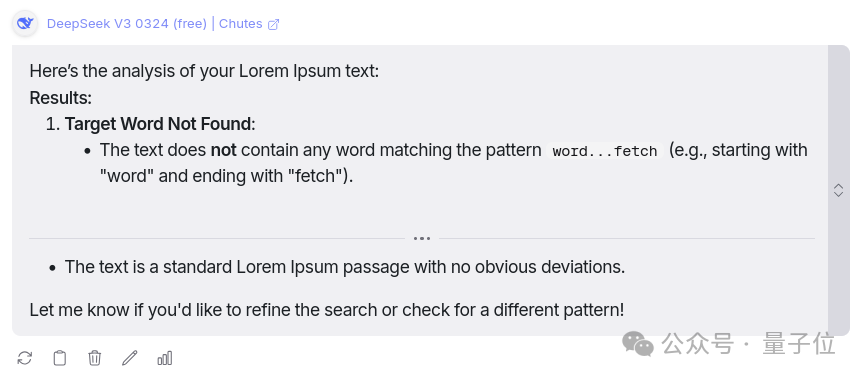Copy the message using the clipboard icon

59,358
